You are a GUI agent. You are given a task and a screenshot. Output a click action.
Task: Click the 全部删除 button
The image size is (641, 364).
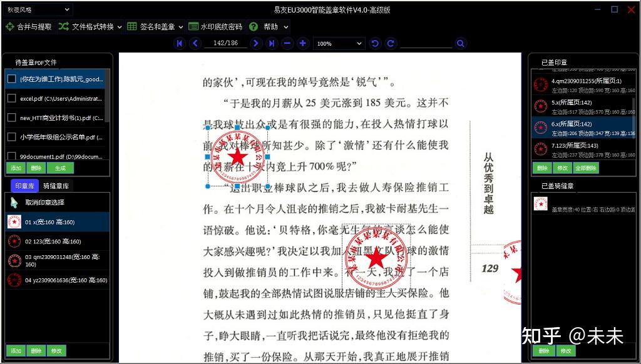tap(586, 168)
